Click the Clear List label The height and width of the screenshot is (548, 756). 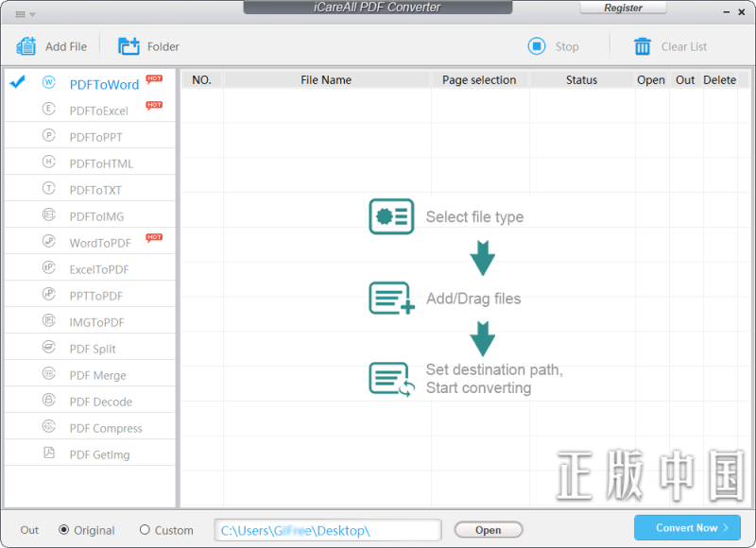pos(683,46)
